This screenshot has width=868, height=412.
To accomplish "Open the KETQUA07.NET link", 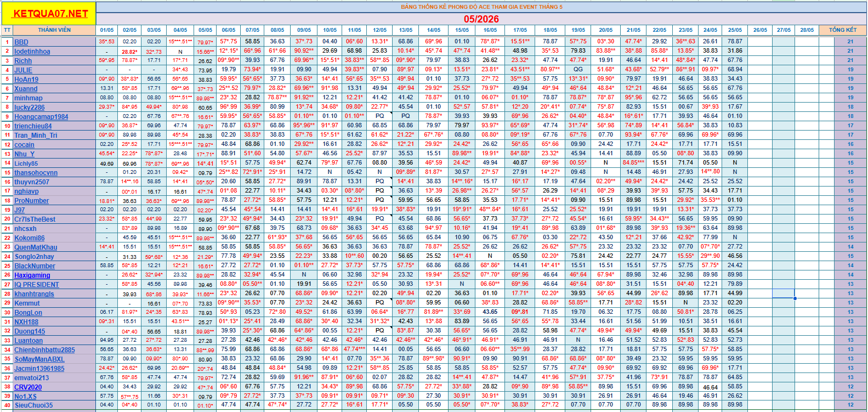I will [x=50, y=13].
